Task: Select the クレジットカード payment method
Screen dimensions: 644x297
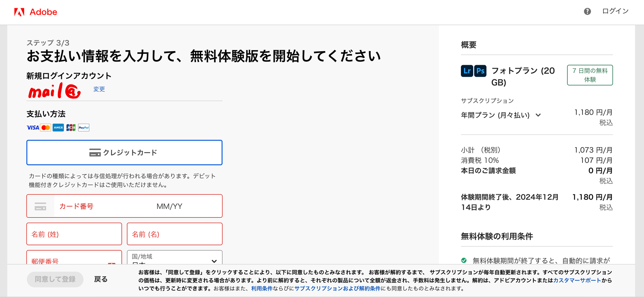Action: click(x=124, y=153)
